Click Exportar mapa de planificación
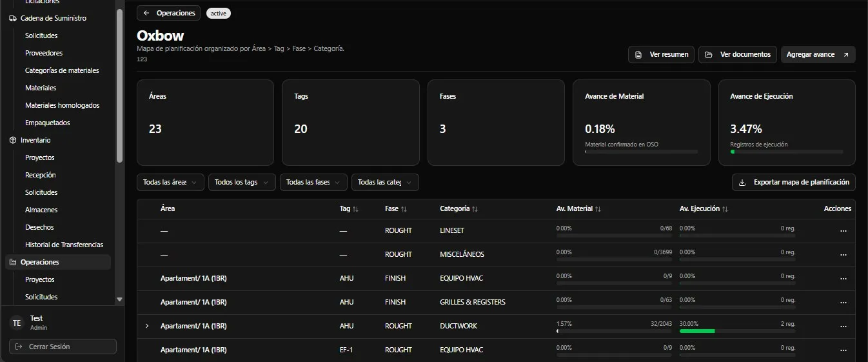The height and width of the screenshot is (362, 868). coord(794,183)
